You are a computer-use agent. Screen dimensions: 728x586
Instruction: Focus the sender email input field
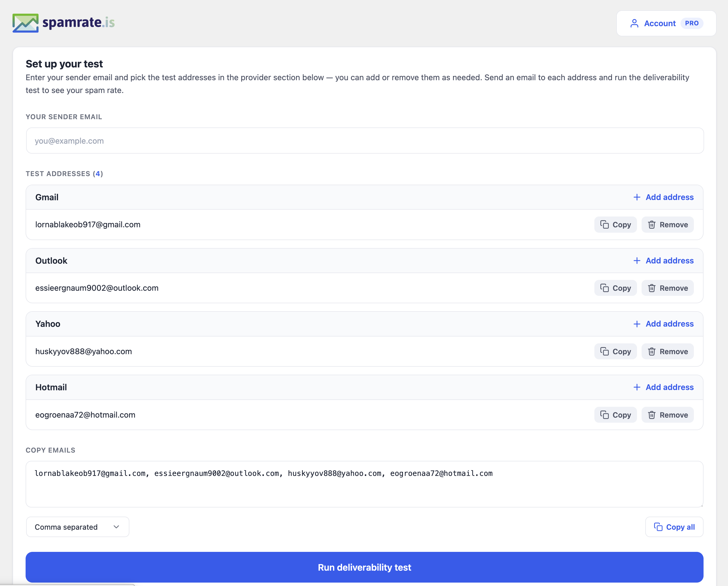pyautogui.click(x=365, y=141)
